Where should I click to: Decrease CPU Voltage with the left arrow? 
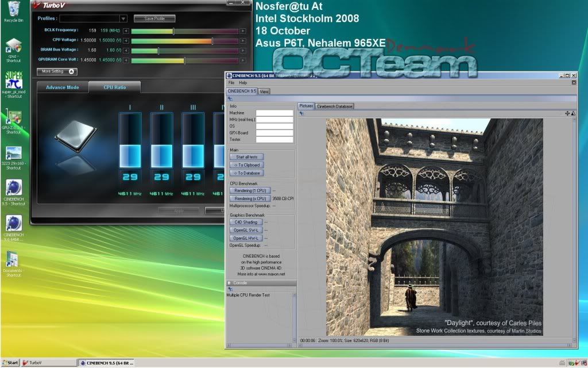[x=126, y=41]
